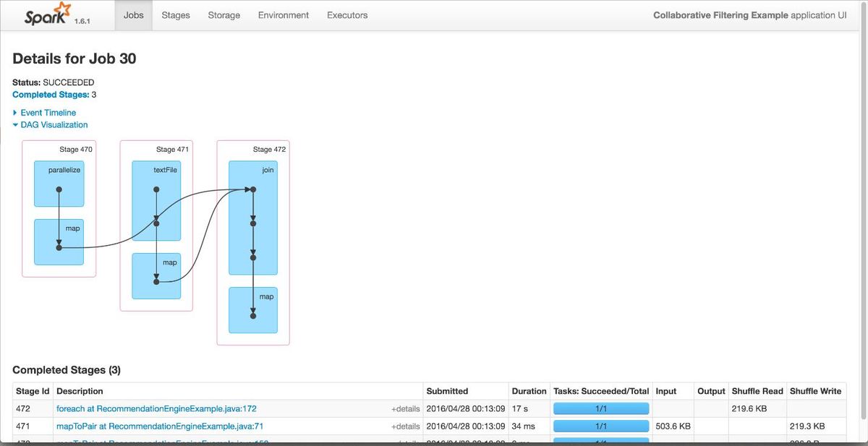Click the join node in Stage 472

point(253,217)
